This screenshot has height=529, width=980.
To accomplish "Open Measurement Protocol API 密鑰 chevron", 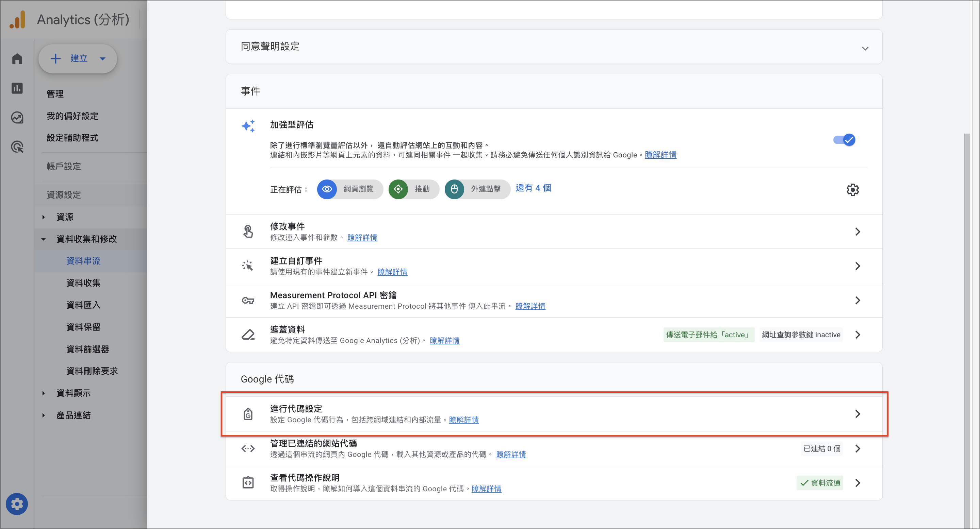I will point(857,300).
